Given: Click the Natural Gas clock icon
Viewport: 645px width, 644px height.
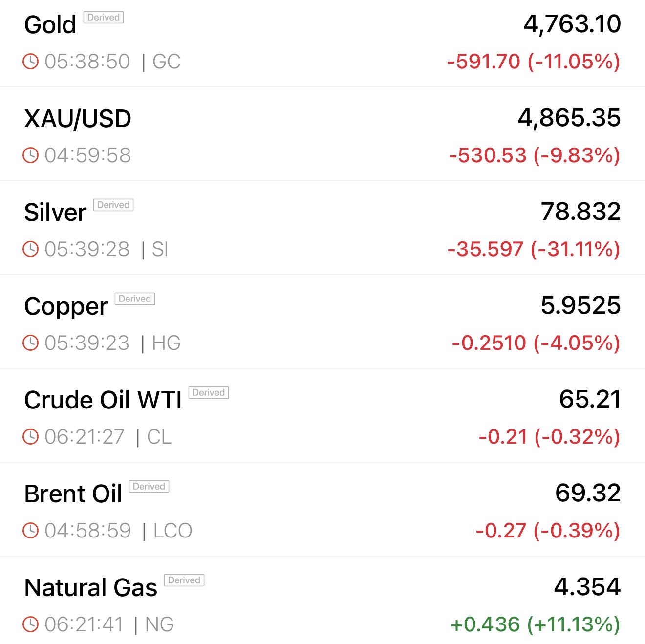Looking at the screenshot, I should click(30, 624).
